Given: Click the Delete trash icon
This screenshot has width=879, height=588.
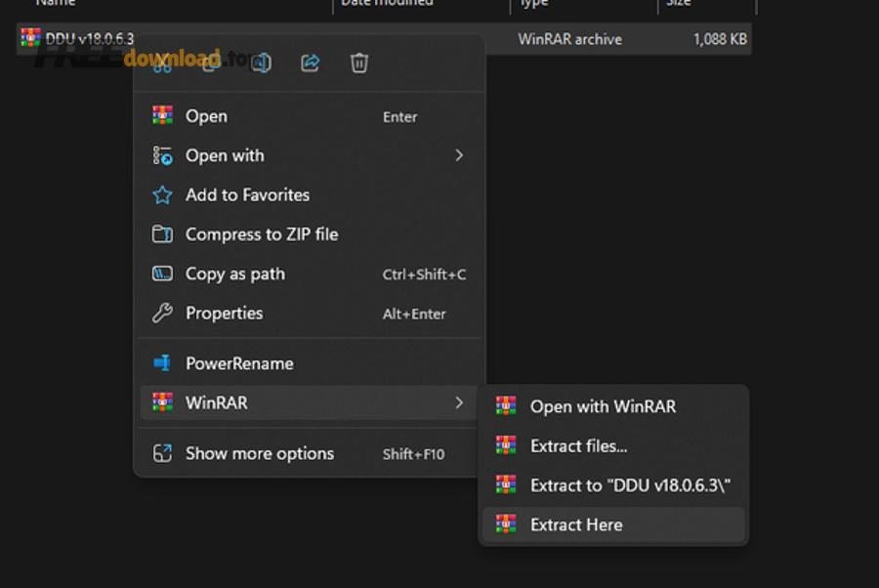Looking at the screenshot, I should click(359, 63).
